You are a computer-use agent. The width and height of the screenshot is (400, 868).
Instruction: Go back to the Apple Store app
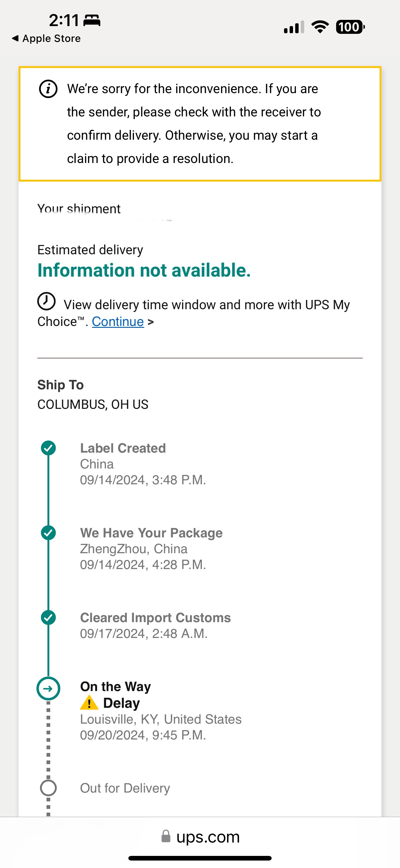[x=47, y=38]
